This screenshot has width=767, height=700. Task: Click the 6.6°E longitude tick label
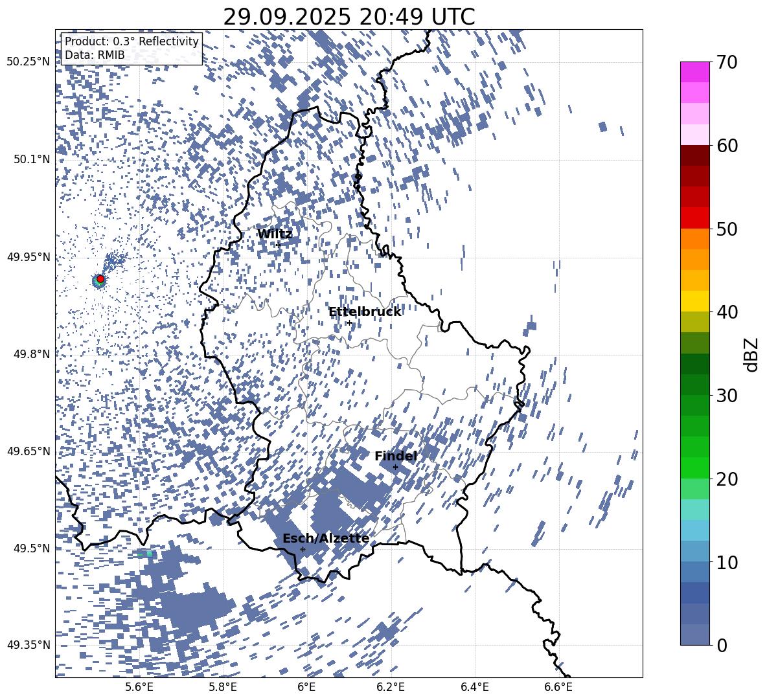click(x=558, y=687)
